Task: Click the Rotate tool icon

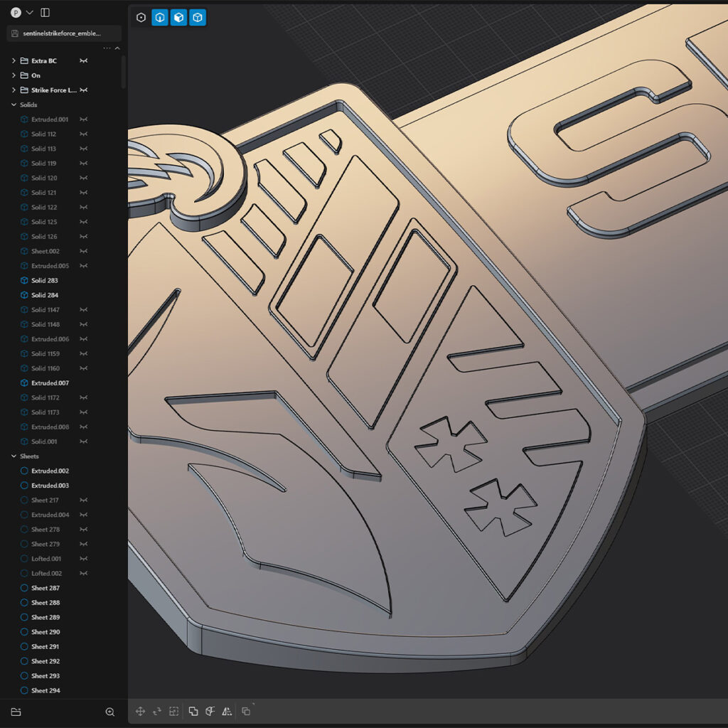Action: [157, 711]
